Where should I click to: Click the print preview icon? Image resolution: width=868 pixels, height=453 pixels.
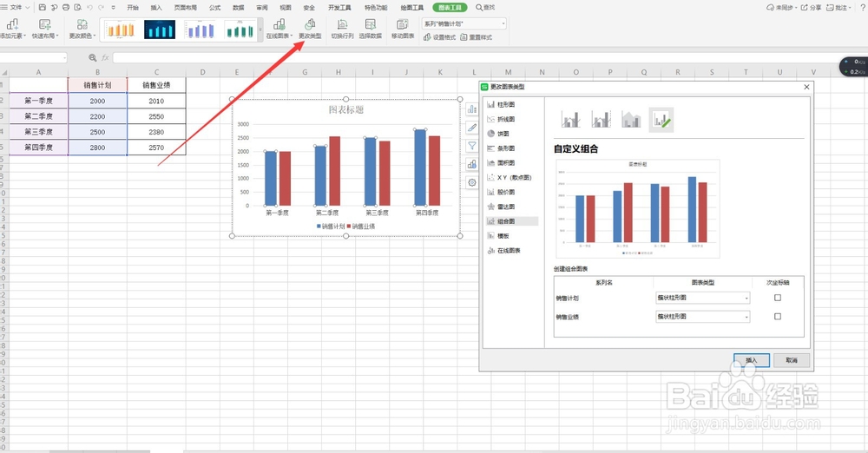coord(77,8)
